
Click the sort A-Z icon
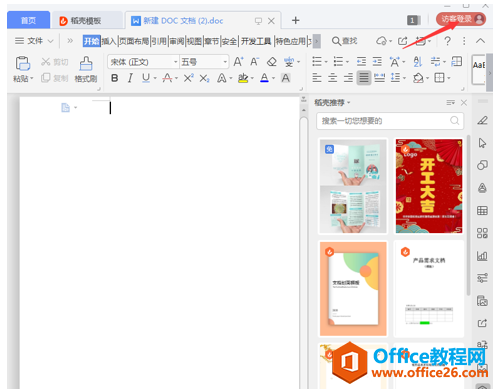[417, 61]
